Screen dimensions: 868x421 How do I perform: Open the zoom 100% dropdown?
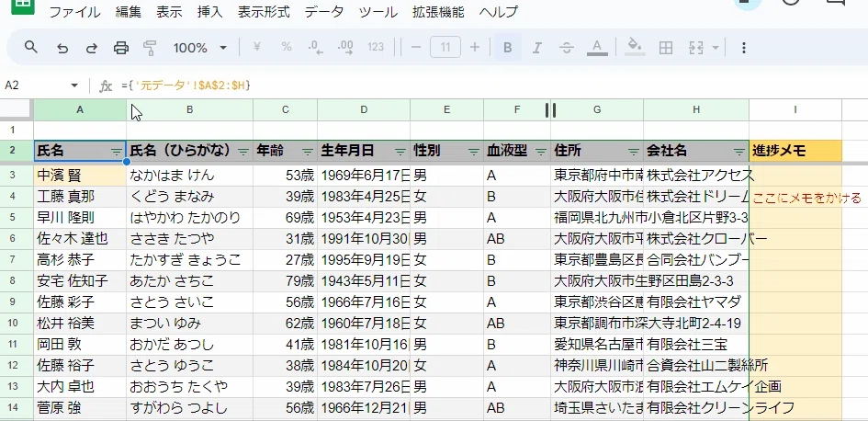[200, 48]
